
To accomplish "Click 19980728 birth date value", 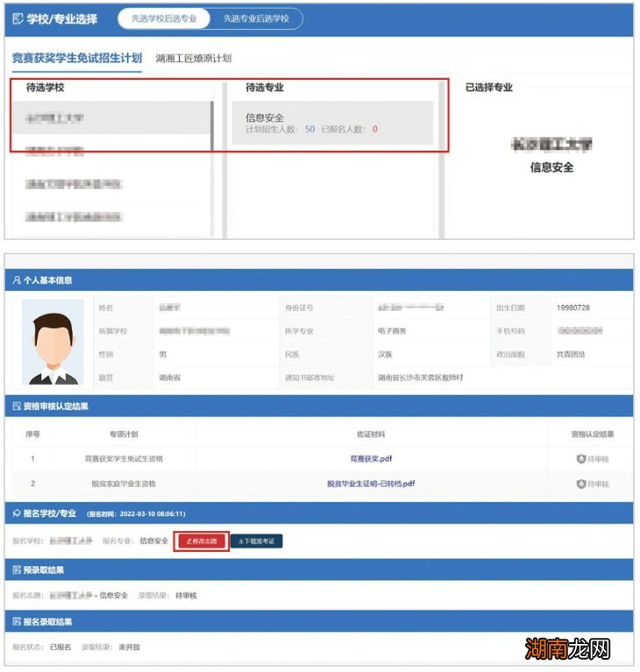I will (573, 308).
